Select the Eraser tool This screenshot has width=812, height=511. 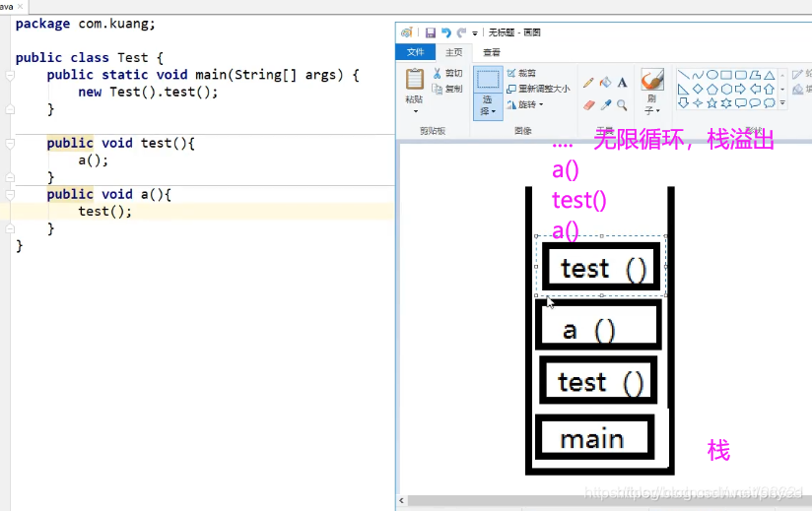point(589,105)
